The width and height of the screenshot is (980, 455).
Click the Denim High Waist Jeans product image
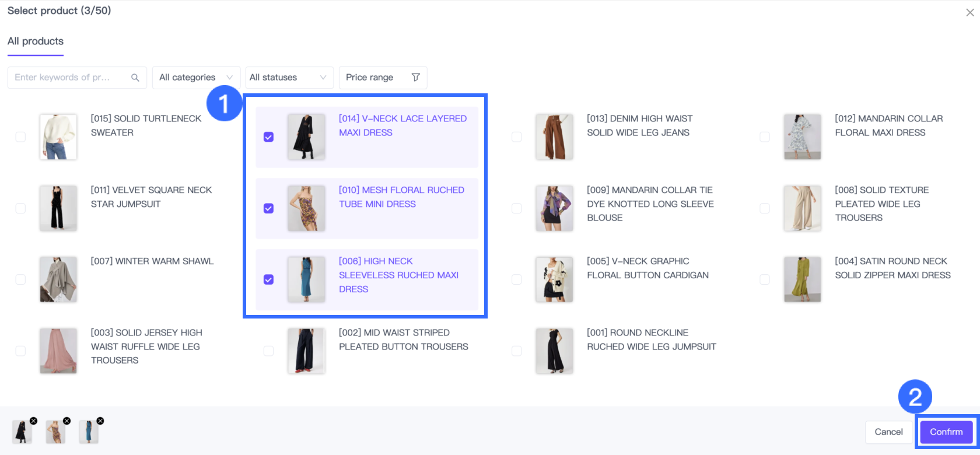pyautogui.click(x=554, y=137)
